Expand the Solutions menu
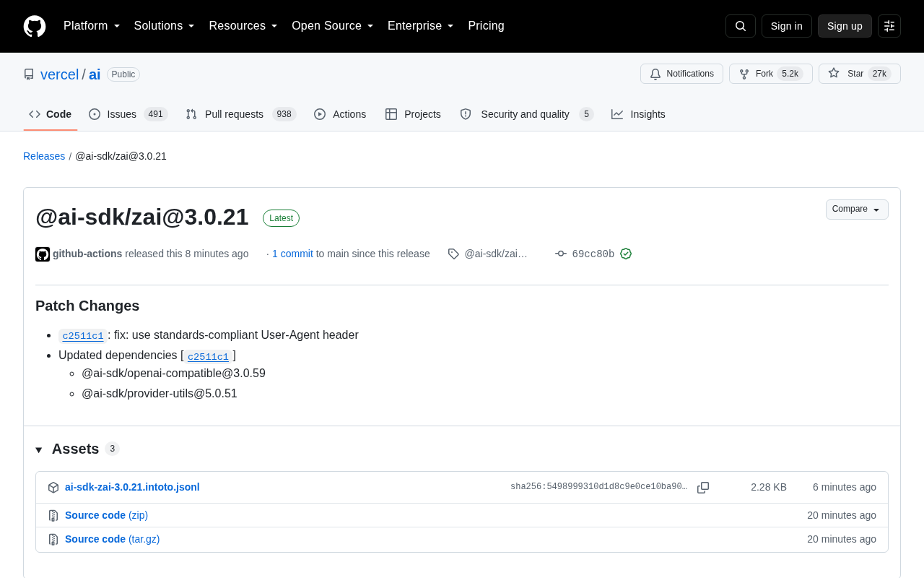924x578 pixels. (x=165, y=26)
